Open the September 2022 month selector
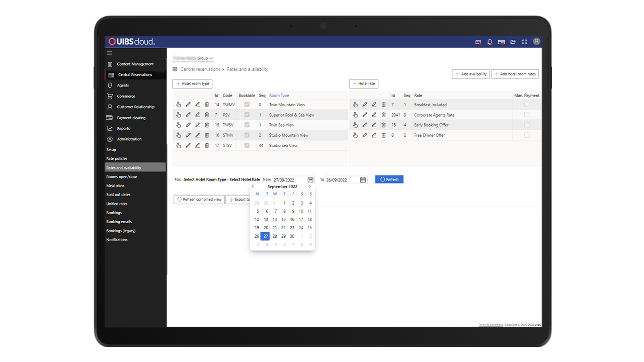This screenshot has width=644, height=362. pyautogui.click(x=282, y=187)
